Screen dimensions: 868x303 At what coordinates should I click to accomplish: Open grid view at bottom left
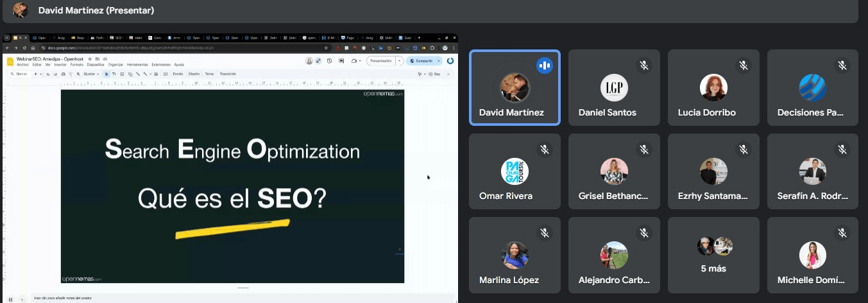10,299
